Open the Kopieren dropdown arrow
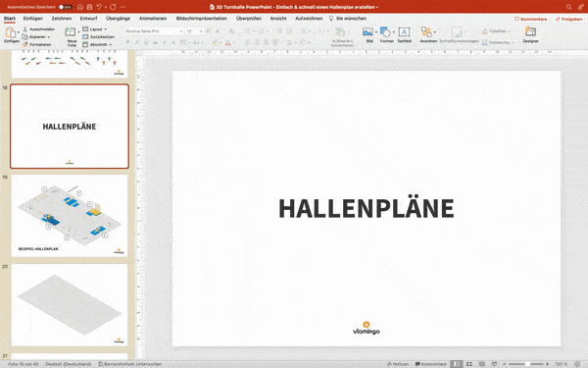This screenshot has height=368, width=588. click(49, 37)
